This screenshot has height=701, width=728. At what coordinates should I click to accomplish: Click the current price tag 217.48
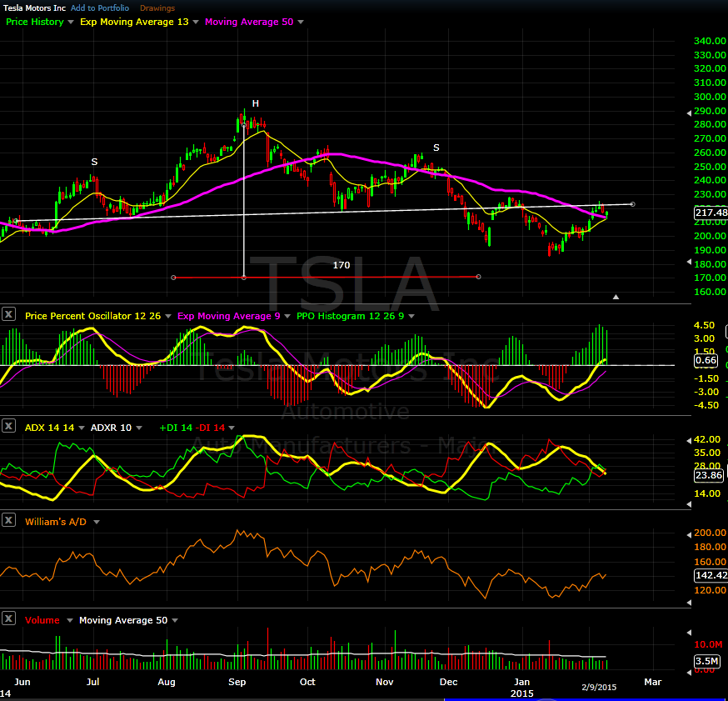click(711, 213)
